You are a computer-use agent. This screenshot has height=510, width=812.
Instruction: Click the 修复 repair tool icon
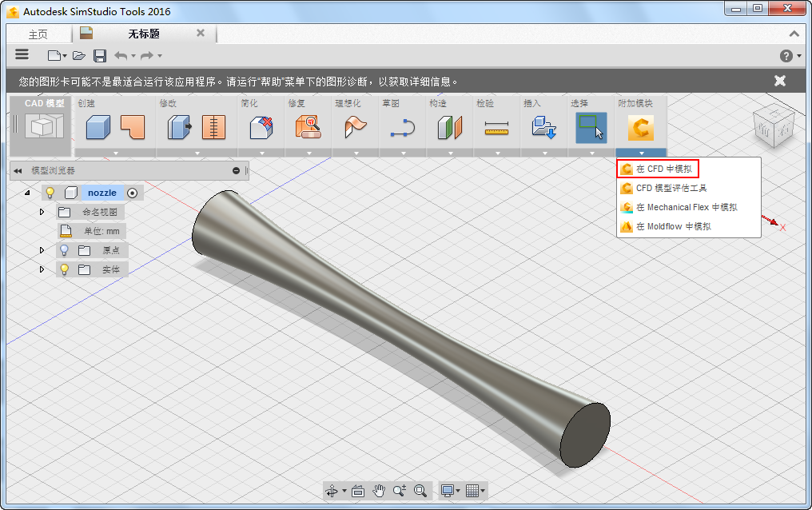point(308,127)
